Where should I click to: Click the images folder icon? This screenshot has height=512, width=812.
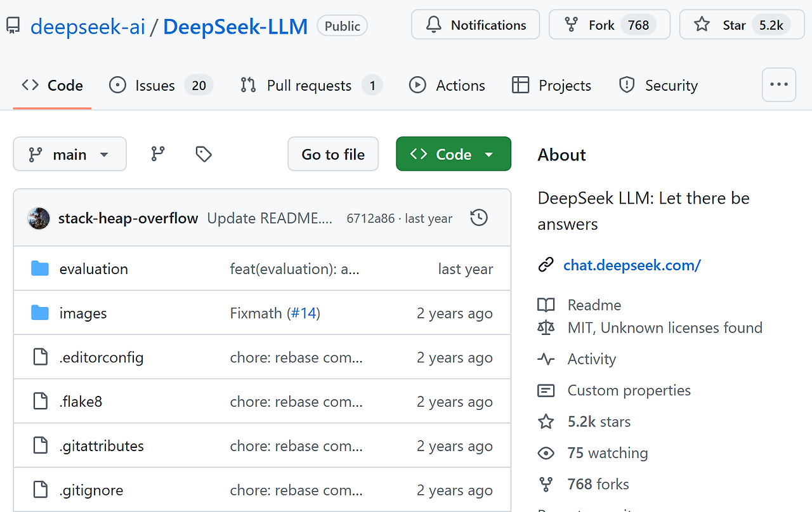coord(40,313)
